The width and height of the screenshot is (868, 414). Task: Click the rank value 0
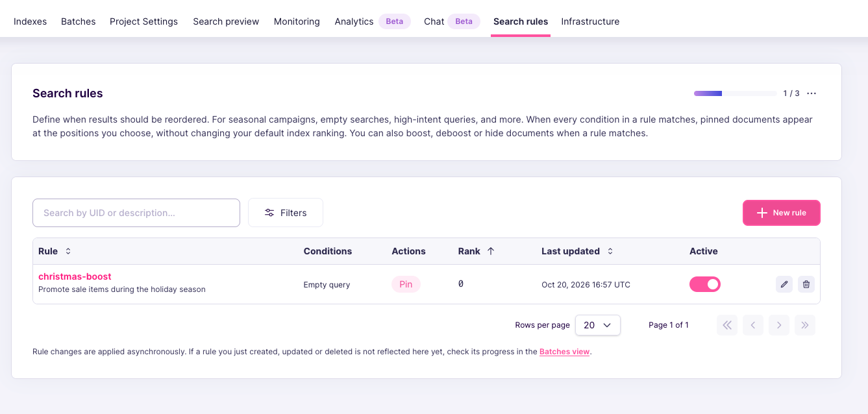[x=461, y=284]
